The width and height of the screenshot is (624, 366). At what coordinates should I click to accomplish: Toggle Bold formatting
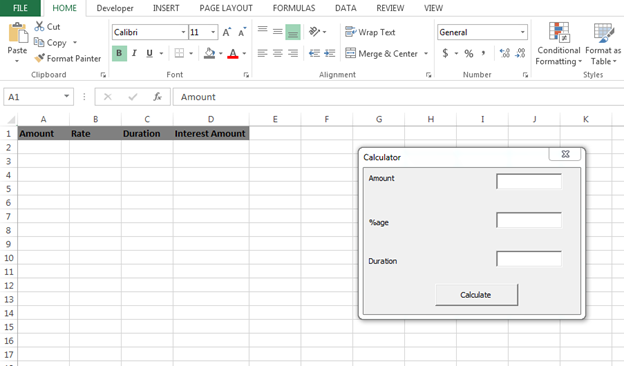tap(119, 53)
